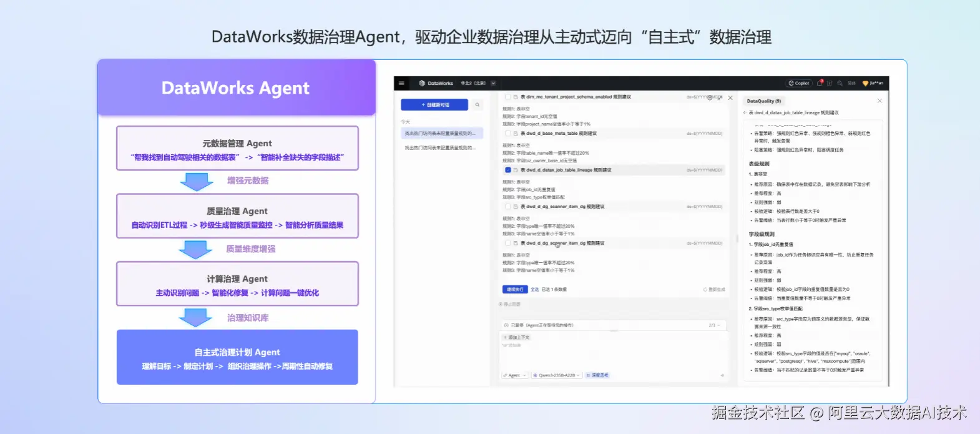Click 添加上下文 button
980x434 pixels.
click(516, 337)
